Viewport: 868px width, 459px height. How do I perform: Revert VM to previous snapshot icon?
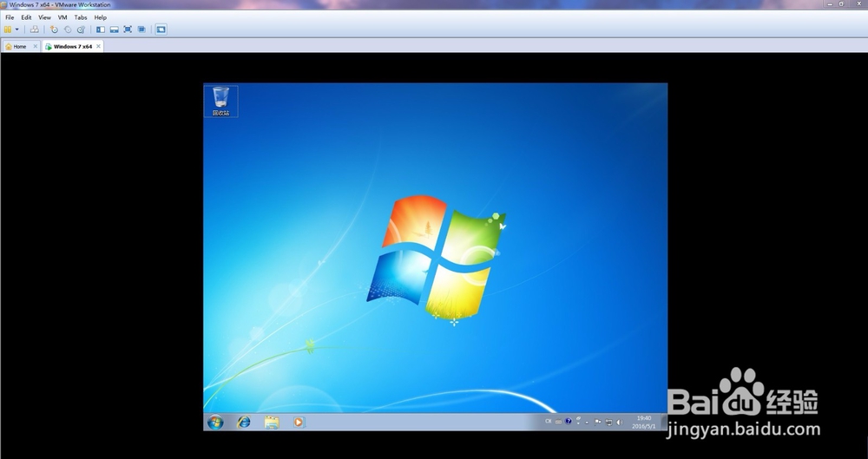tap(68, 30)
